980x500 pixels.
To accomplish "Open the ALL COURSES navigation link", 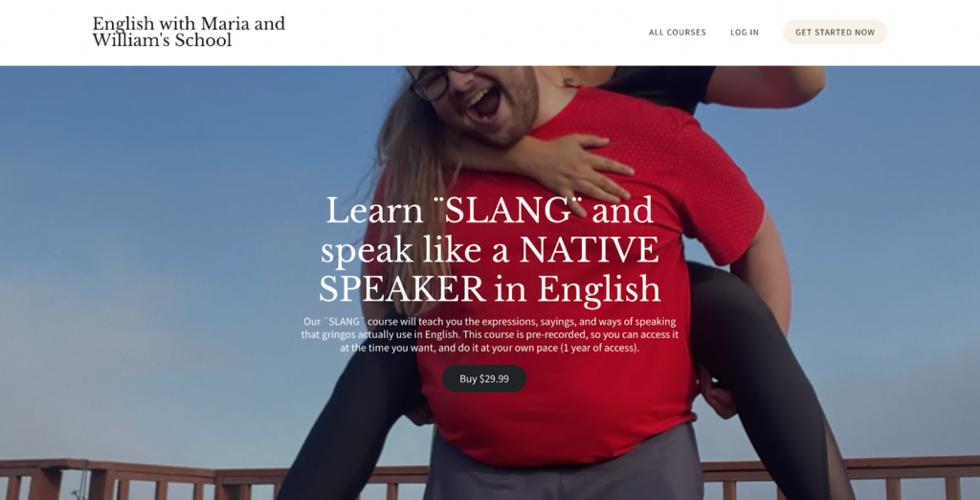I will 677,32.
